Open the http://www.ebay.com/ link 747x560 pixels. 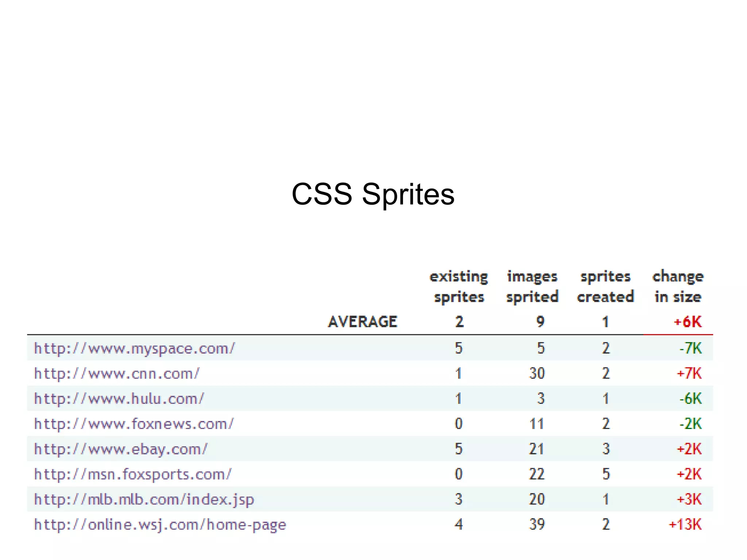121,449
